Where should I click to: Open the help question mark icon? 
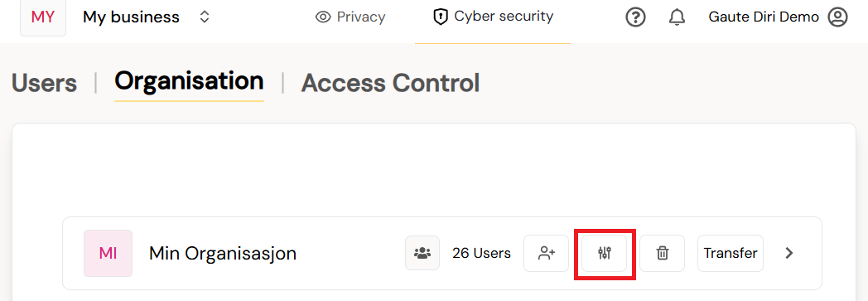pyautogui.click(x=635, y=17)
